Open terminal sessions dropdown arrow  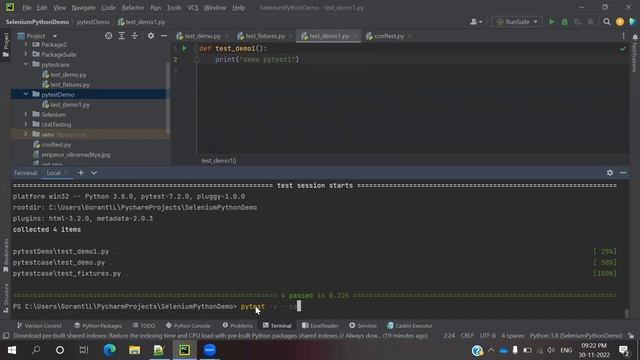coord(93,173)
